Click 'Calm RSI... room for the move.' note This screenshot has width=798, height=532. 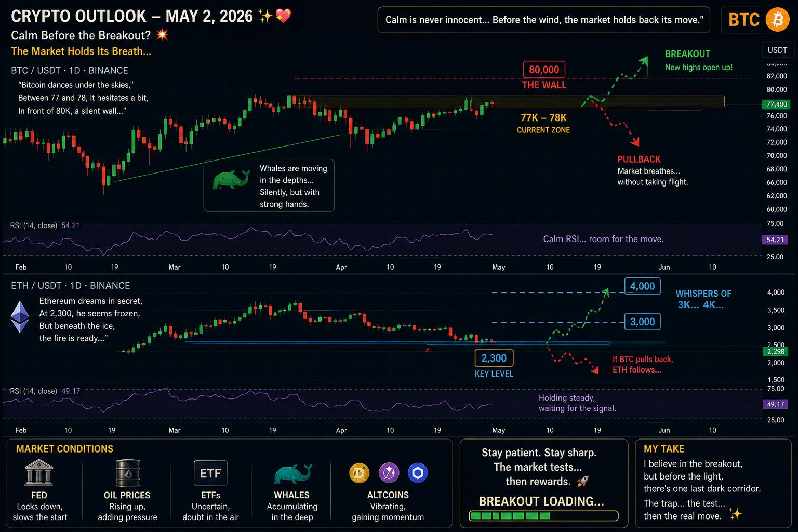pos(603,239)
